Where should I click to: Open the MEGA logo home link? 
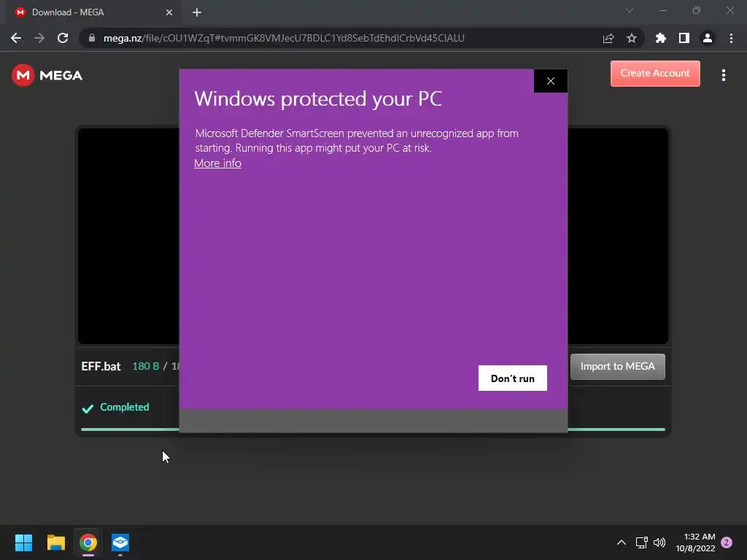point(47,75)
